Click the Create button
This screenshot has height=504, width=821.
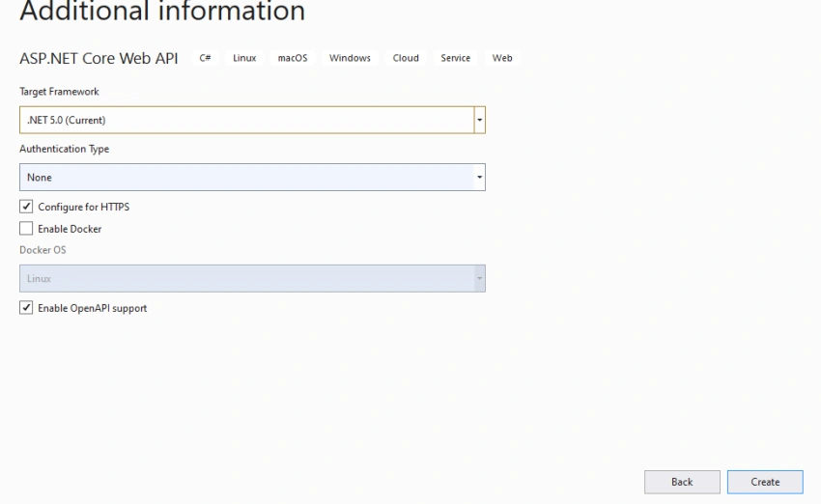coord(765,482)
